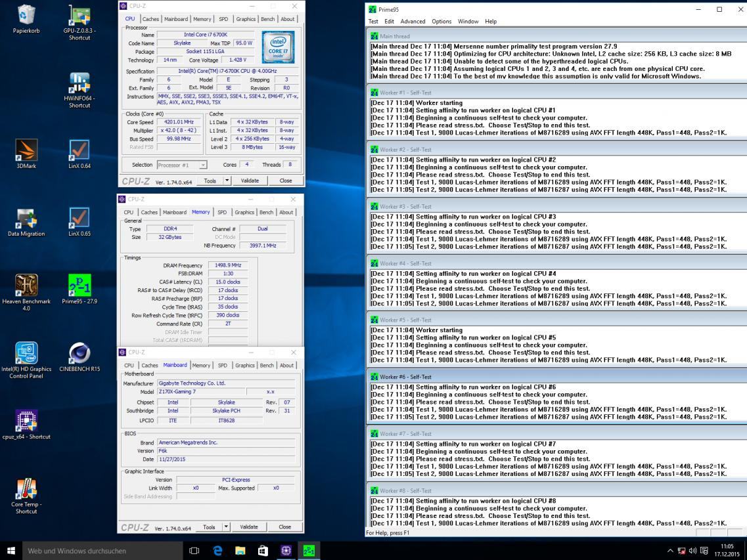
Task: Click the Core Speed value 4201.01 MHz
Action: pyautogui.click(x=179, y=122)
